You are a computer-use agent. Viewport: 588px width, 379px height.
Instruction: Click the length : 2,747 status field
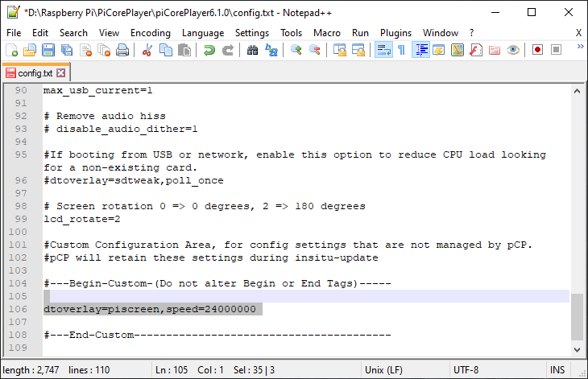(31, 370)
